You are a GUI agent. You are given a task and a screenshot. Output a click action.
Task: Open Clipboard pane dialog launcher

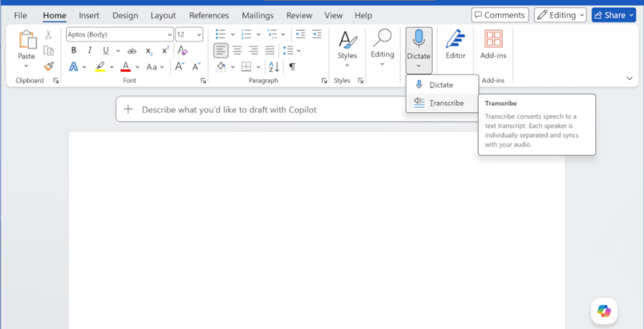pos(56,81)
